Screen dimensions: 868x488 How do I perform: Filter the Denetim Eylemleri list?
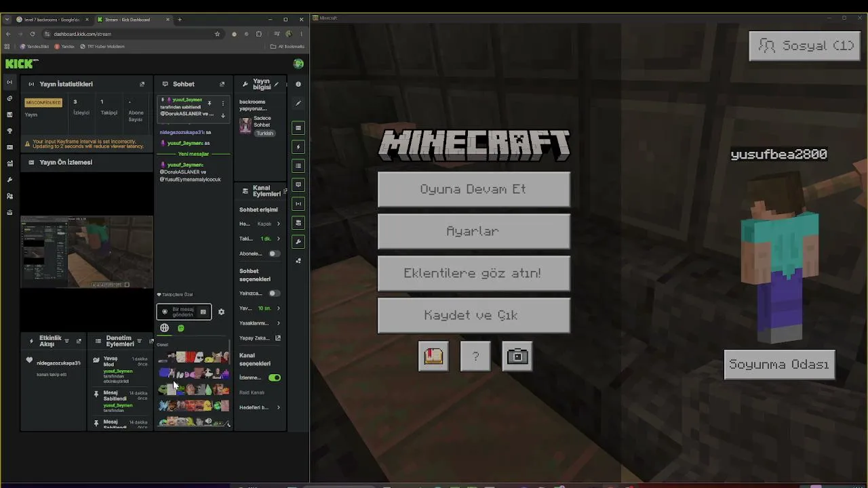[139, 341]
